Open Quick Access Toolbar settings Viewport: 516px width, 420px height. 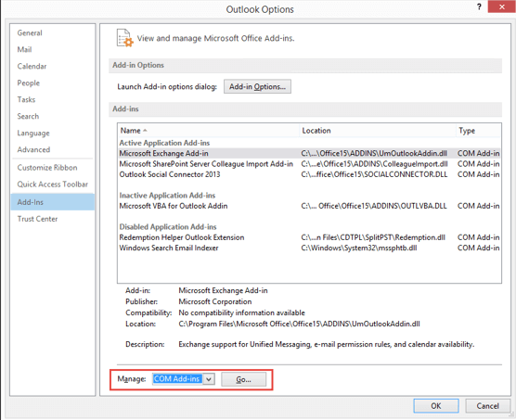tap(52, 185)
